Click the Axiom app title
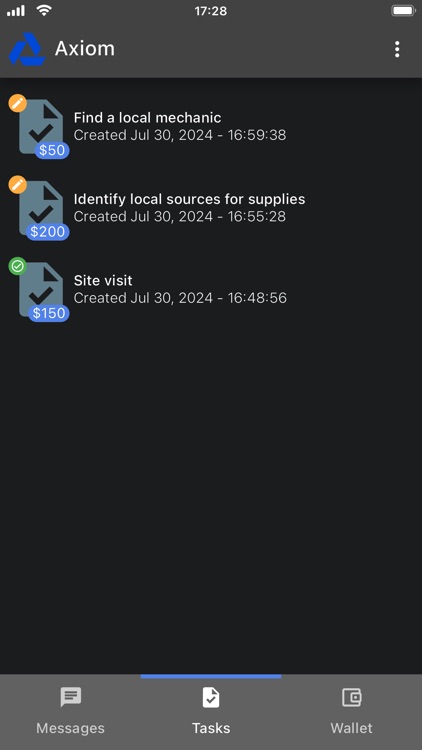The image size is (422, 750). [85, 49]
